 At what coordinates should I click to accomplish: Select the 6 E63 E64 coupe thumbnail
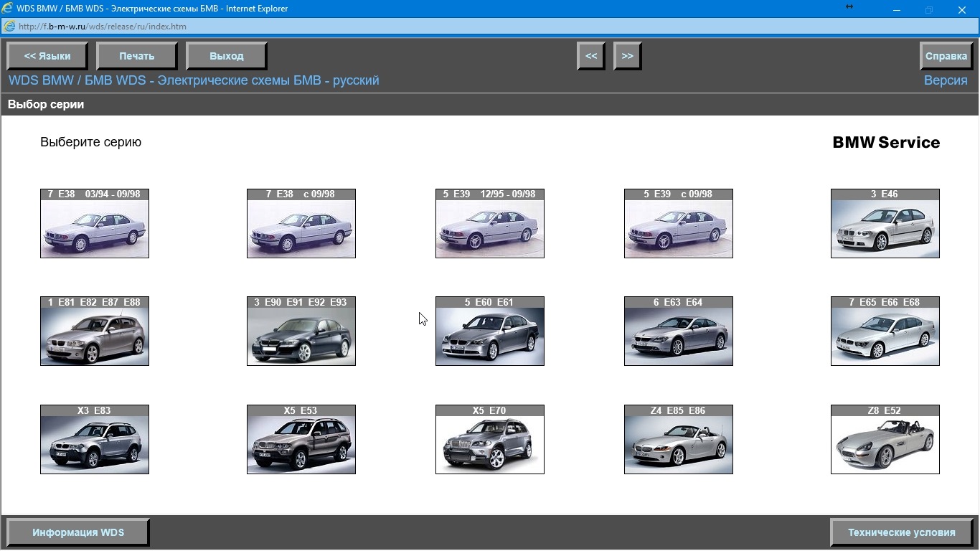point(679,331)
